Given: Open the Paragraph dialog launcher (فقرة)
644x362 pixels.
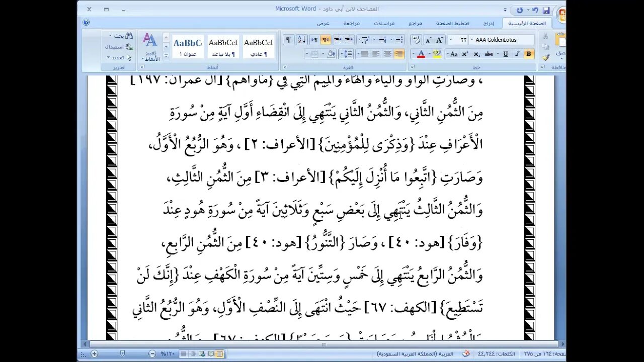Looking at the screenshot, I should [285, 67].
